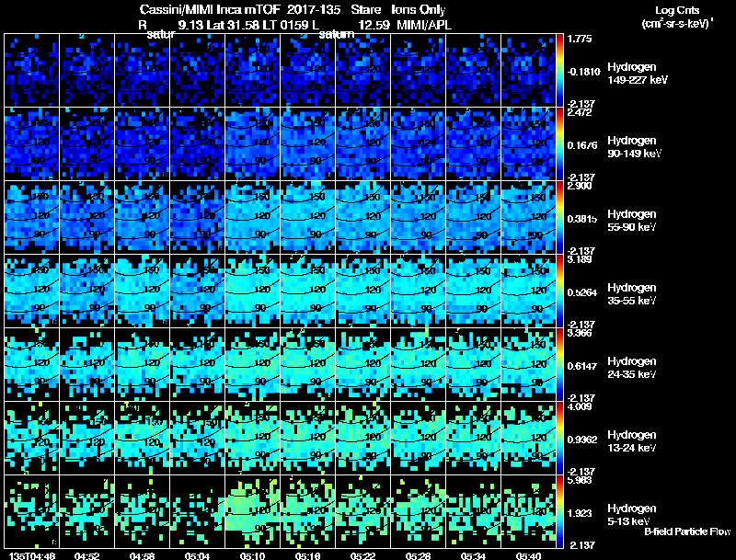Click the Log Cnts units legend

[676, 17]
